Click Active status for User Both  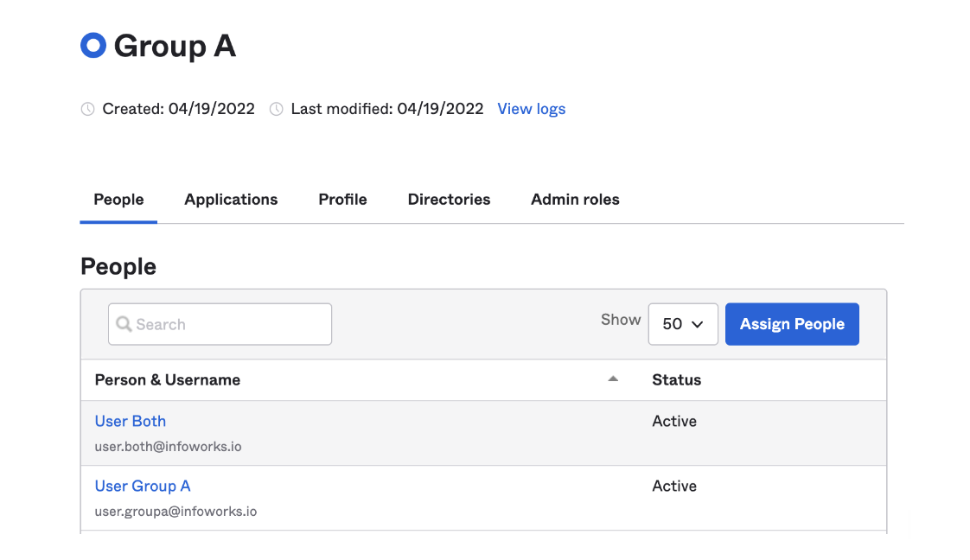674,421
